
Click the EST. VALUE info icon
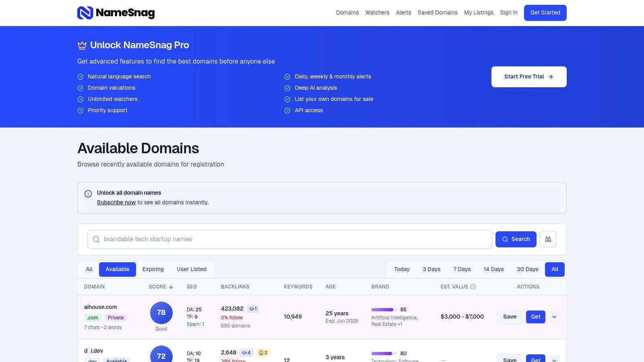pos(473,287)
